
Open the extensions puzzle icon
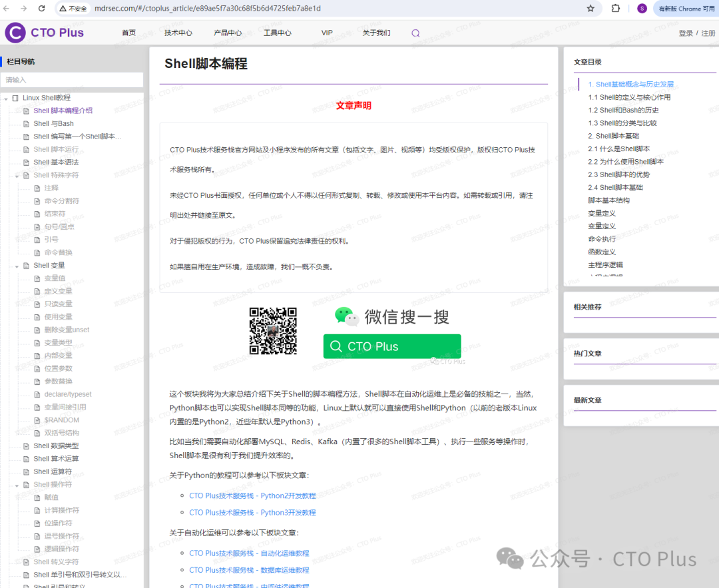(x=616, y=8)
